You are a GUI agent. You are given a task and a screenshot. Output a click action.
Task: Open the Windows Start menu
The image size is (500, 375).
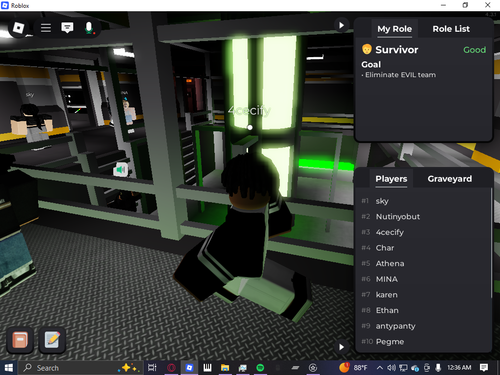[9, 368]
